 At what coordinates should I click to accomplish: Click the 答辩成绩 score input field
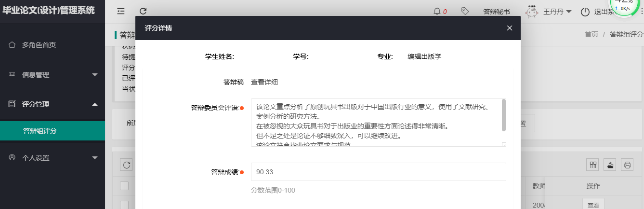tap(378, 172)
